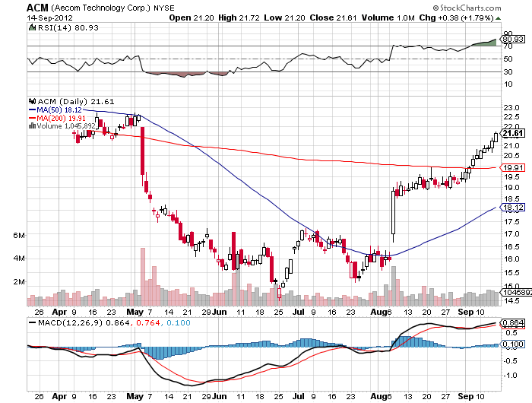
Task: Click the RSI axis label 10
Action: [508, 84]
